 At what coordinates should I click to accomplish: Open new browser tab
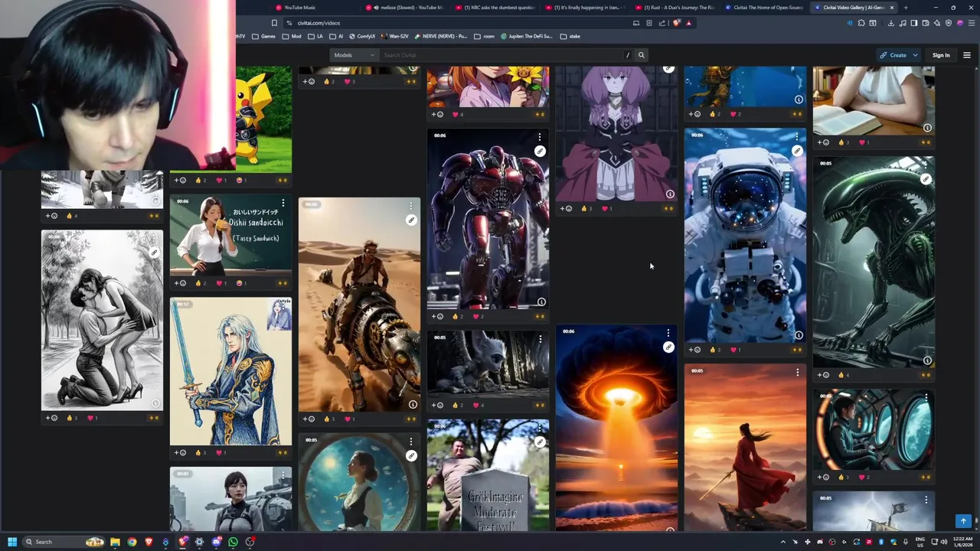pyautogui.click(x=906, y=8)
